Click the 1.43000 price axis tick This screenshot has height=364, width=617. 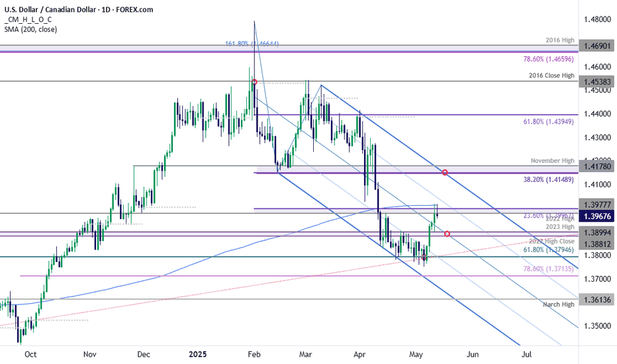597,138
